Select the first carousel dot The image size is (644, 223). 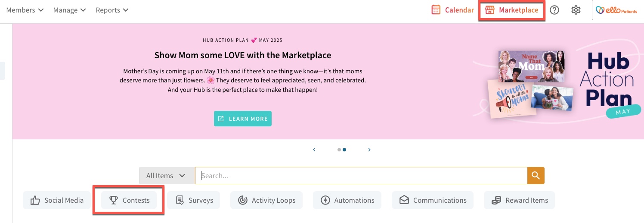[339, 150]
